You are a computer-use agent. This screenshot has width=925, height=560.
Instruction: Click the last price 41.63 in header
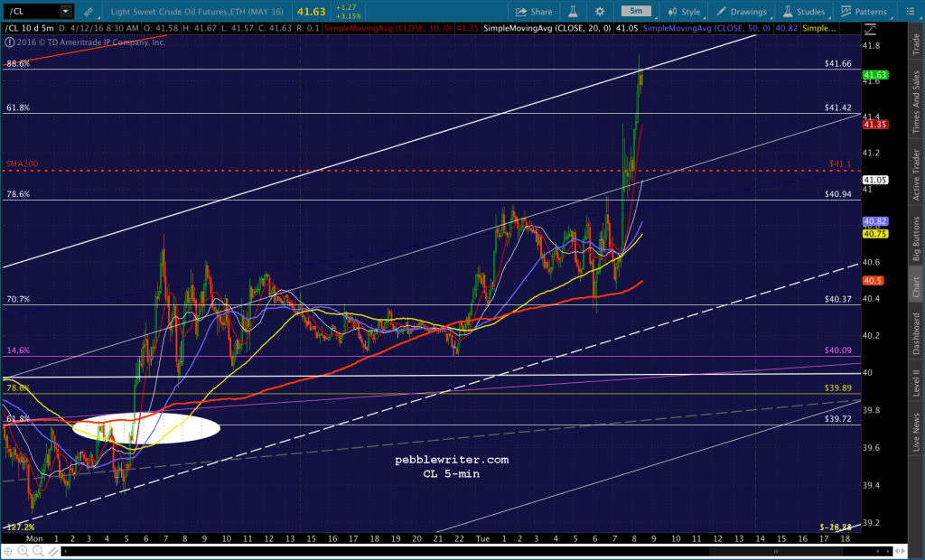point(311,11)
